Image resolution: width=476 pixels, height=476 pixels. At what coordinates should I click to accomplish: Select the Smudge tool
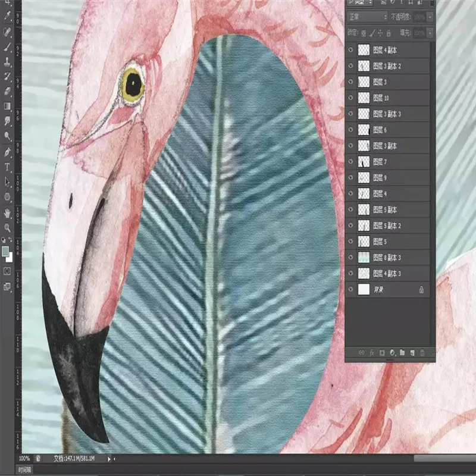coord(7,121)
